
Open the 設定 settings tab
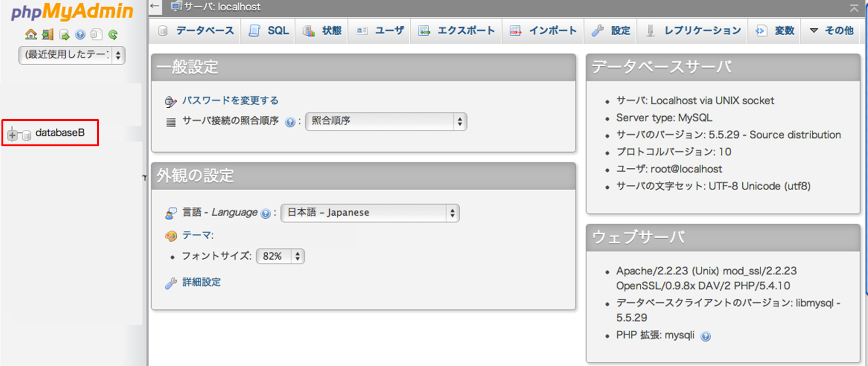click(611, 30)
